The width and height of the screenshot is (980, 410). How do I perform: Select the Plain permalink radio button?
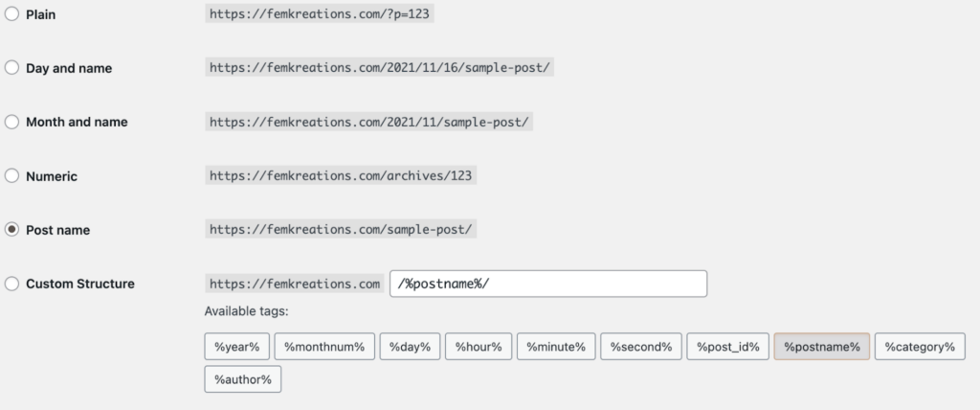(12, 14)
